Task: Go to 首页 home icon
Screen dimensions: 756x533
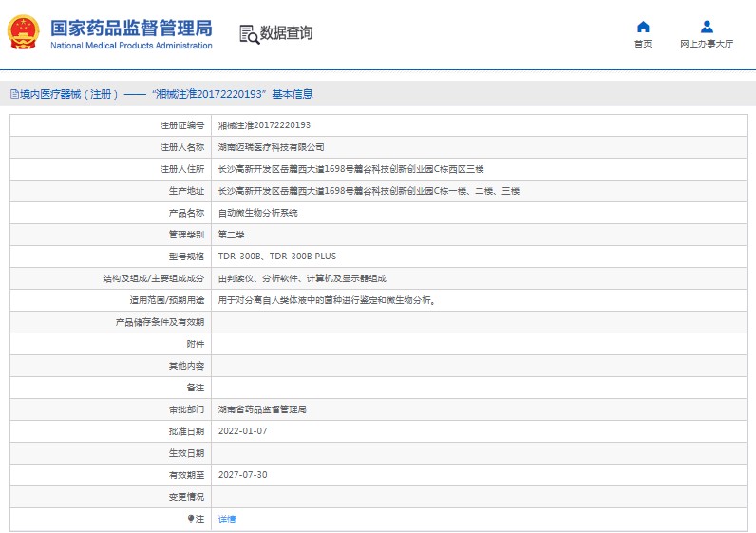Action: 643,27
